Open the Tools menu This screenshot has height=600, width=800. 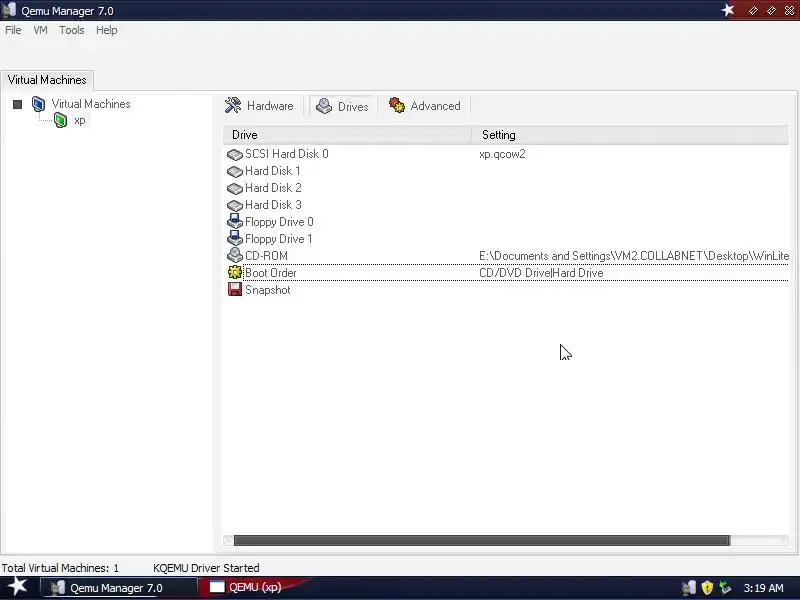(71, 30)
